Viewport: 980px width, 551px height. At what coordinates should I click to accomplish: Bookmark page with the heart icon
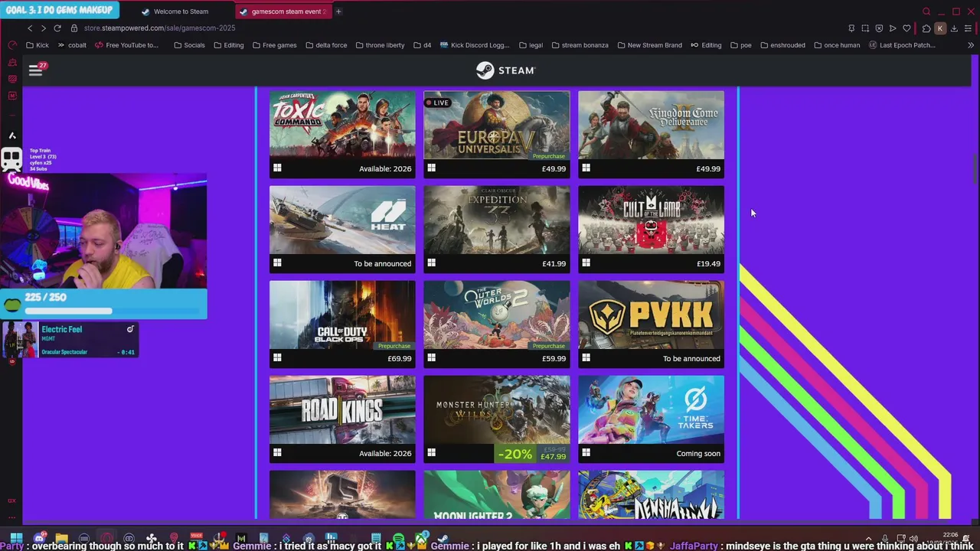pyautogui.click(x=906, y=28)
